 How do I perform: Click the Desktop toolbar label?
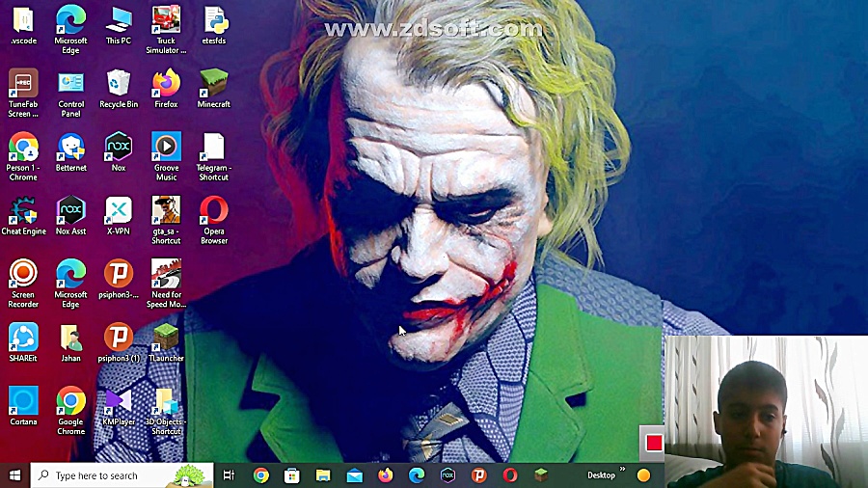coord(601,475)
